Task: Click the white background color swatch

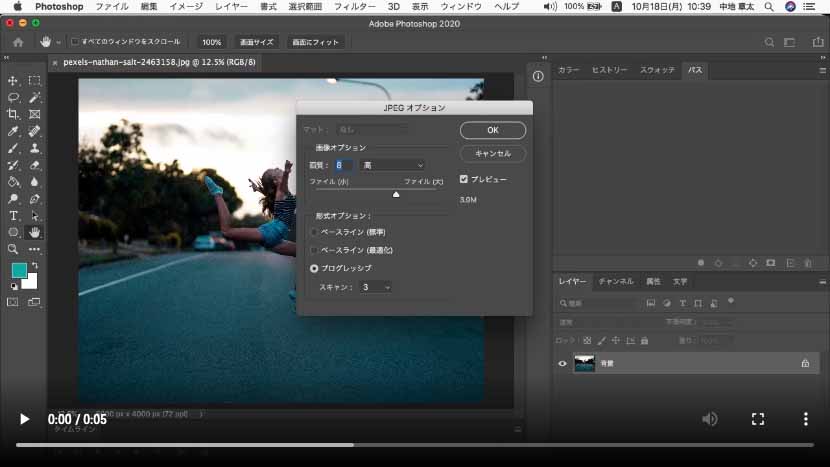Action: tap(31, 282)
